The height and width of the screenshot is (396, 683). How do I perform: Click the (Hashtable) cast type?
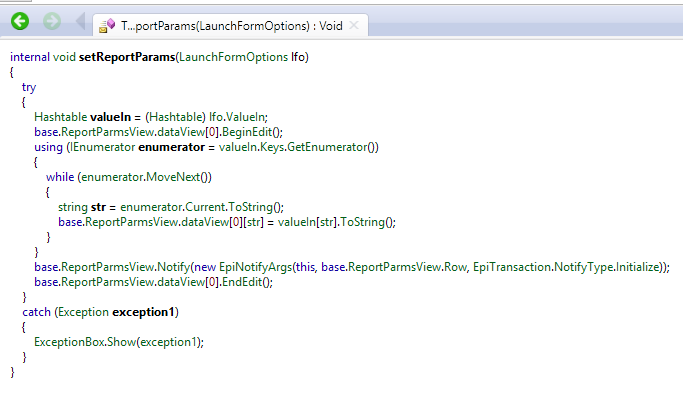pos(176,117)
